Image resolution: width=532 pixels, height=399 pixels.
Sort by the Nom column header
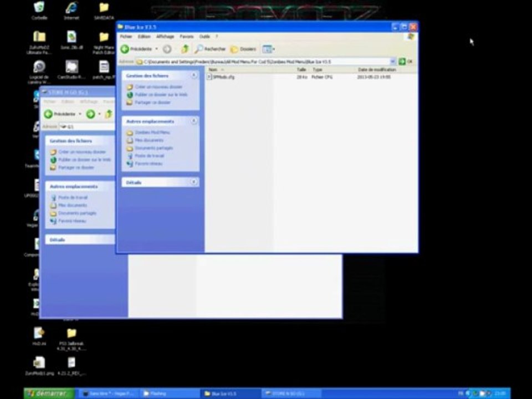pyautogui.click(x=213, y=70)
